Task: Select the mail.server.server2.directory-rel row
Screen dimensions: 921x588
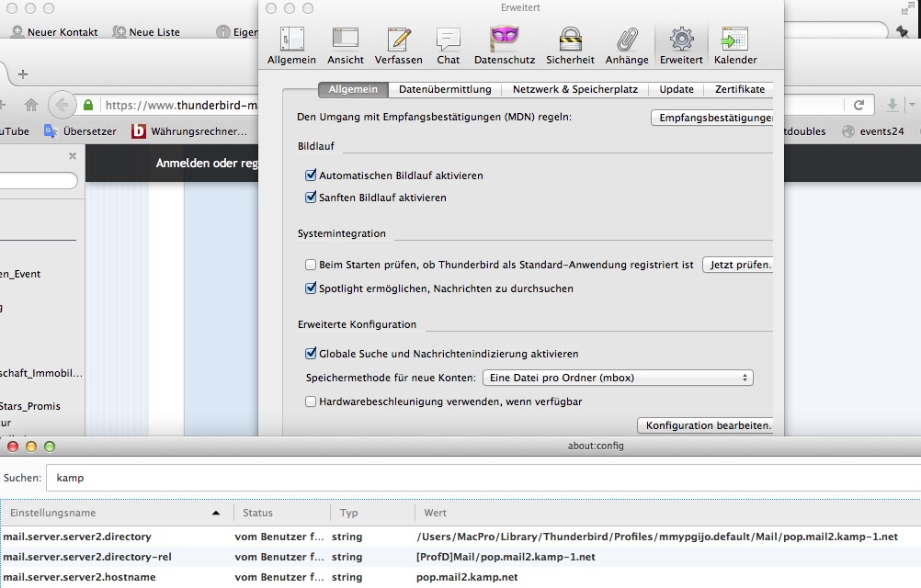Action: pos(460,557)
